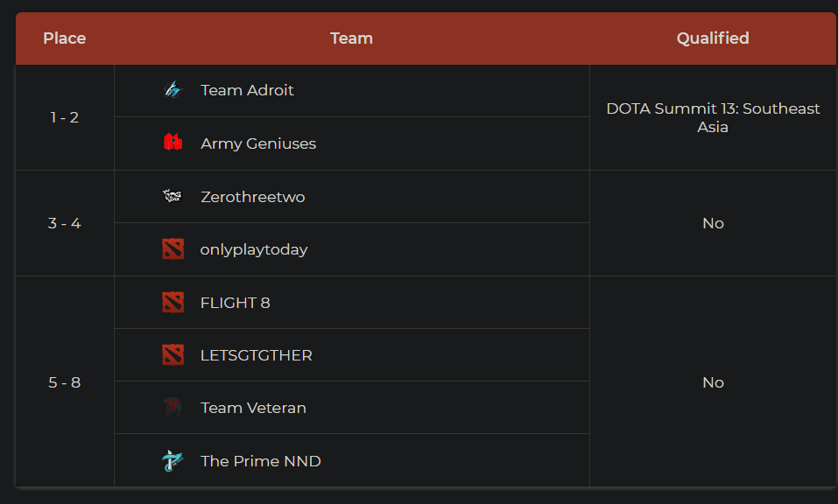
Task: Click the Team Adroit logo icon
Action: coord(173,90)
